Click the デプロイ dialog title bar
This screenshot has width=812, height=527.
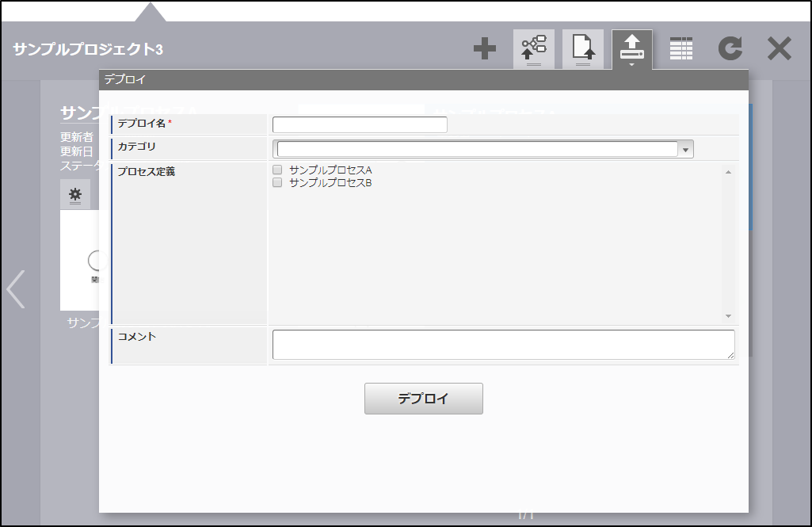tap(424, 80)
